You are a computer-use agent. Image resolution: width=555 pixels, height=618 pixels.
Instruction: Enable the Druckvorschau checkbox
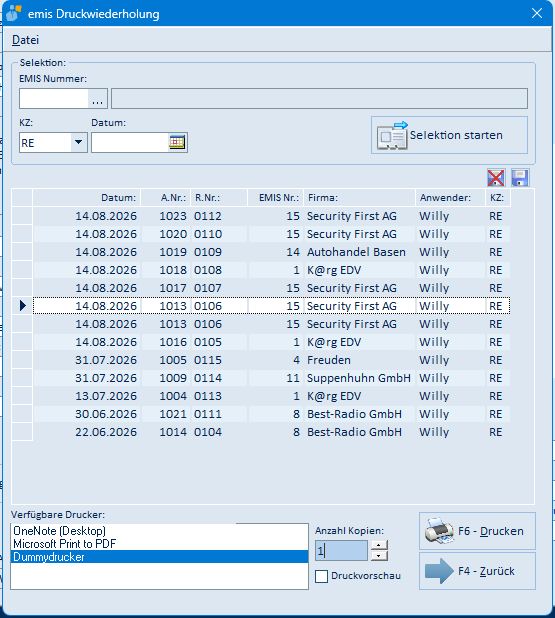tap(321, 576)
